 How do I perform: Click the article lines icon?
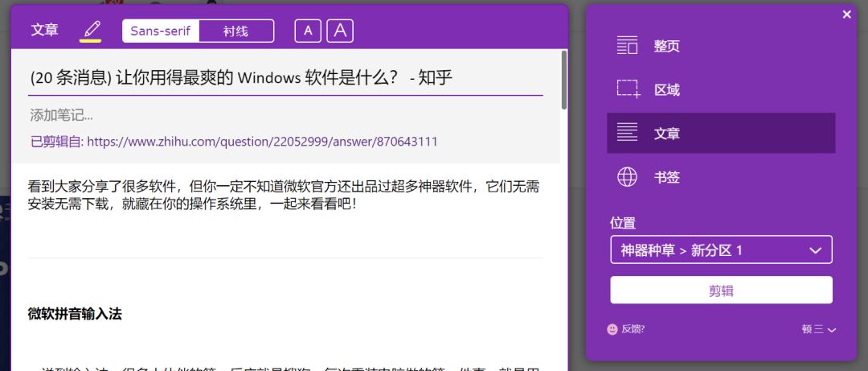(x=627, y=133)
